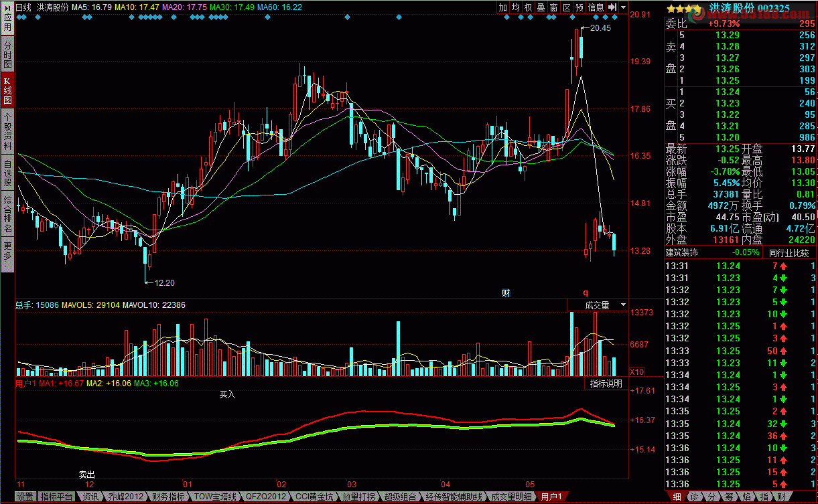Click the 指 tab at bottom right
The image size is (818, 504).
point(764,497)
